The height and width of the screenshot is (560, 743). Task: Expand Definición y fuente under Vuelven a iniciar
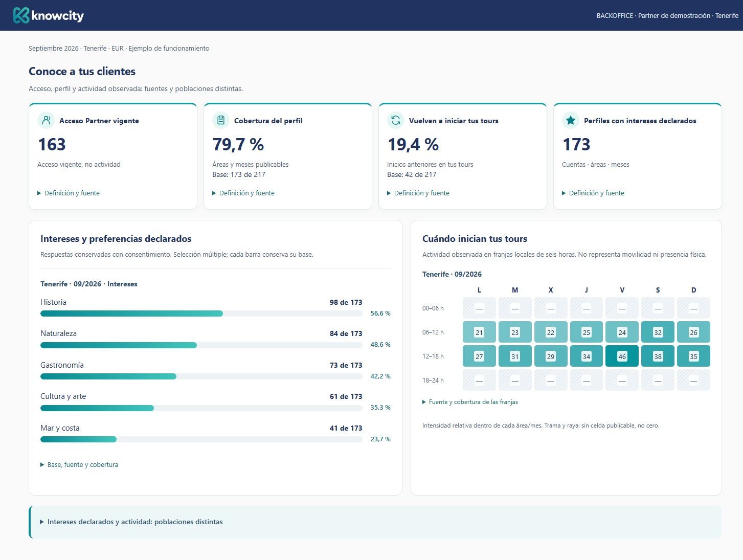418,193
